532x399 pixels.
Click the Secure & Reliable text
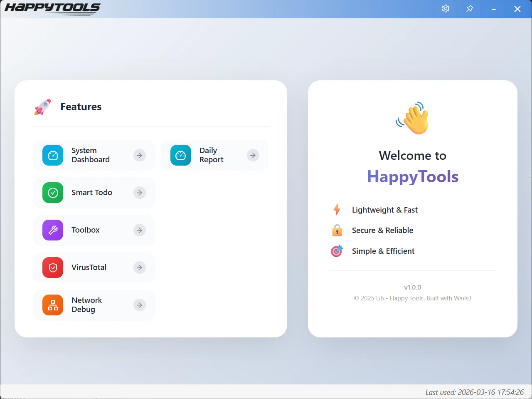(383, 230)
